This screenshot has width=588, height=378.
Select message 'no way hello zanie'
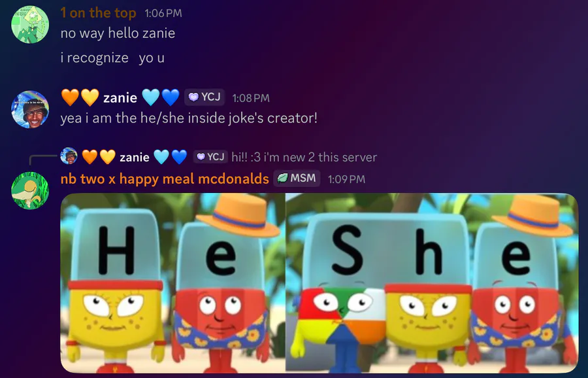[118, 33]
